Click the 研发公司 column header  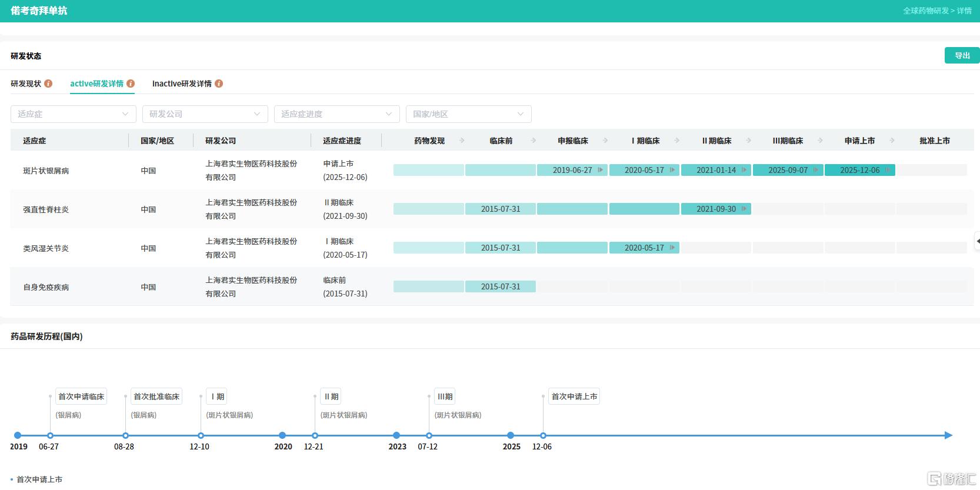click(221, 141)
